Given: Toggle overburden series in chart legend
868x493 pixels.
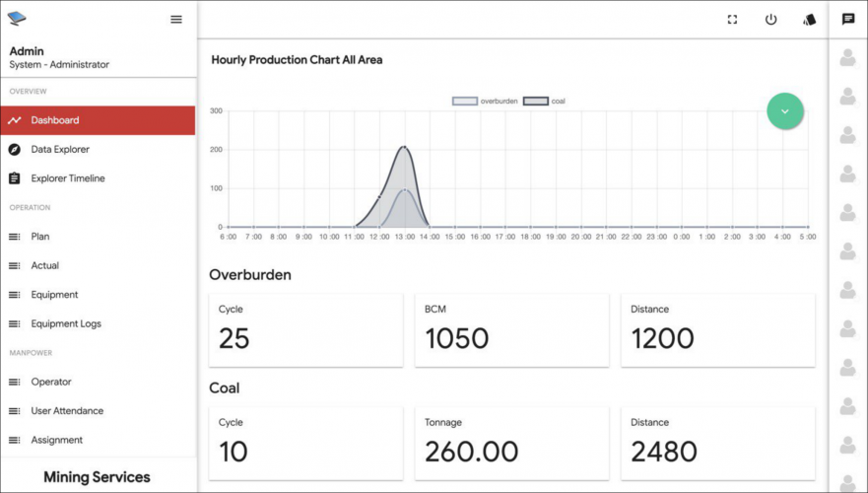Looking at the screenshot, I should [x=484, y=101].
